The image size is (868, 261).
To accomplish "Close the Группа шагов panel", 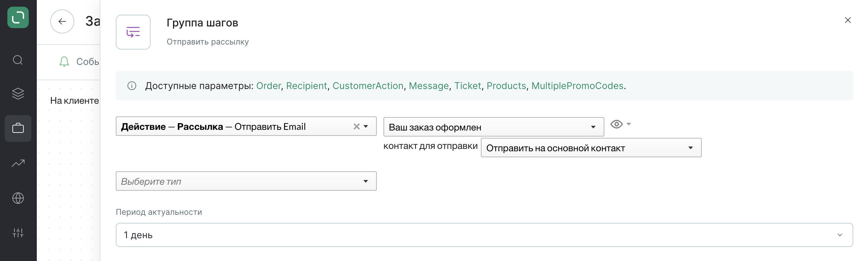I will [848, 20].
